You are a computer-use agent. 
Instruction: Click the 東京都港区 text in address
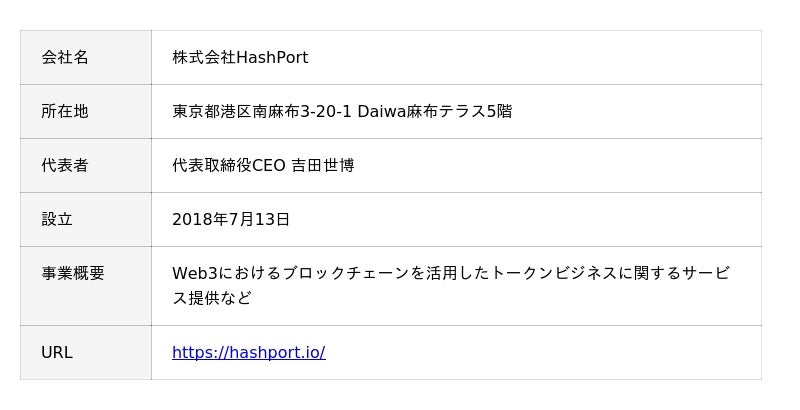coord(211,111)
